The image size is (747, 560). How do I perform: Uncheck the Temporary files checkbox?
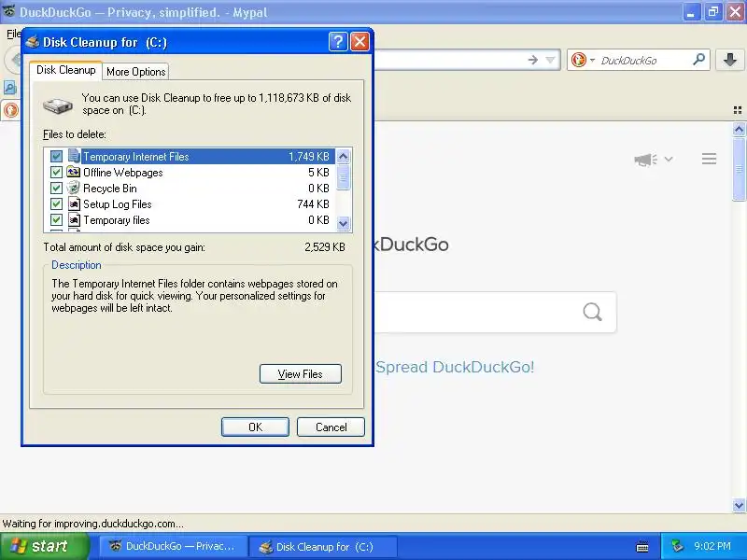tap(56, 220)
